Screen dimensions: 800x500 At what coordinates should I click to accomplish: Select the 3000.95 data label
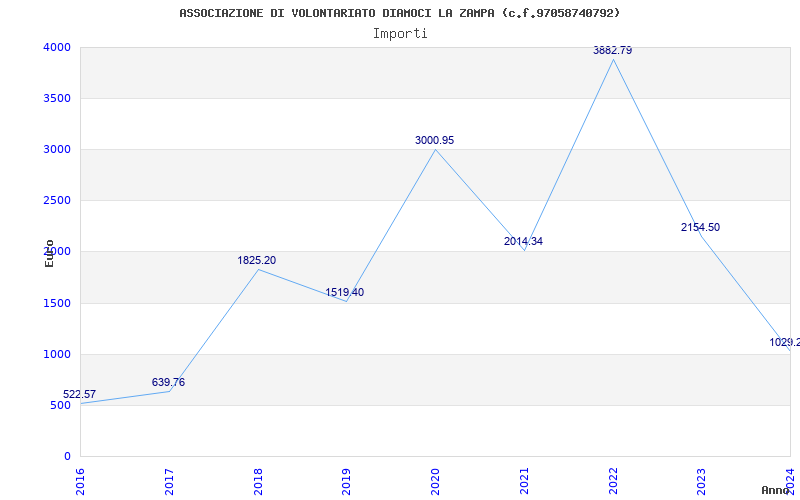point(434,140)
